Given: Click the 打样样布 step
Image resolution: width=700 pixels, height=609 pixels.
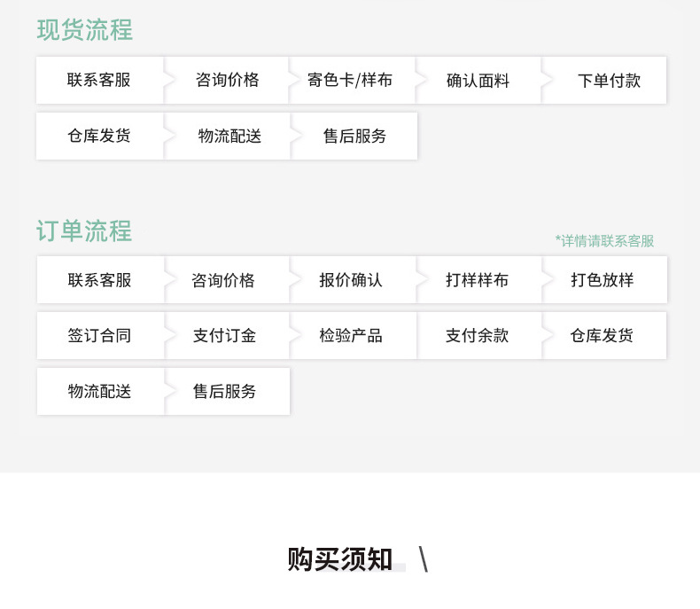Looking at the screenshot, I should point(479,280).
